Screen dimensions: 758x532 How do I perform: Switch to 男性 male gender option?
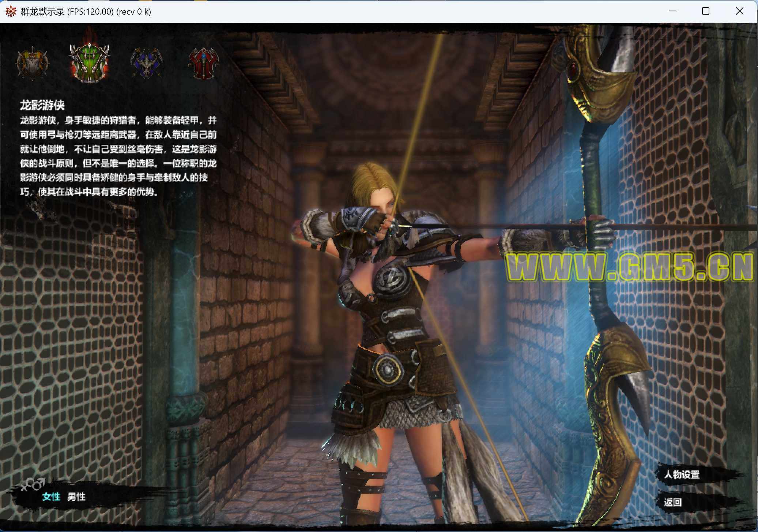76,497
